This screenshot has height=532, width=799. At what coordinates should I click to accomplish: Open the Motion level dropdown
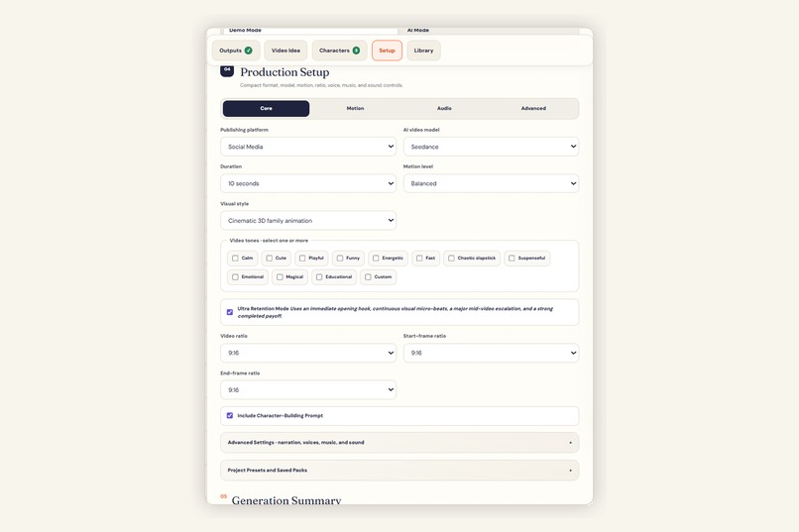(x=492, y=183)
